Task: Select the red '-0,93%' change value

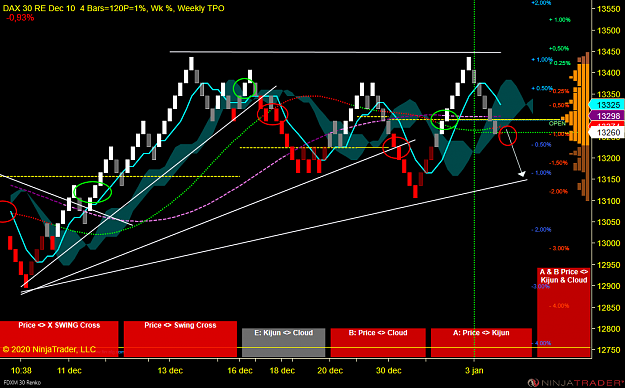Action: point(20,18)
